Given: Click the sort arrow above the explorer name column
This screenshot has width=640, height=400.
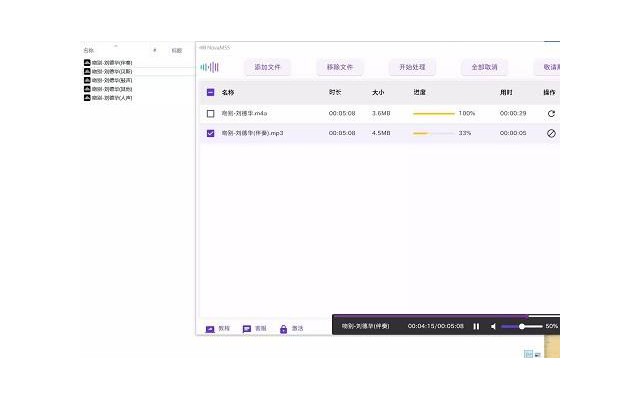Looking at the screenshot, I should tap(116, 45).
